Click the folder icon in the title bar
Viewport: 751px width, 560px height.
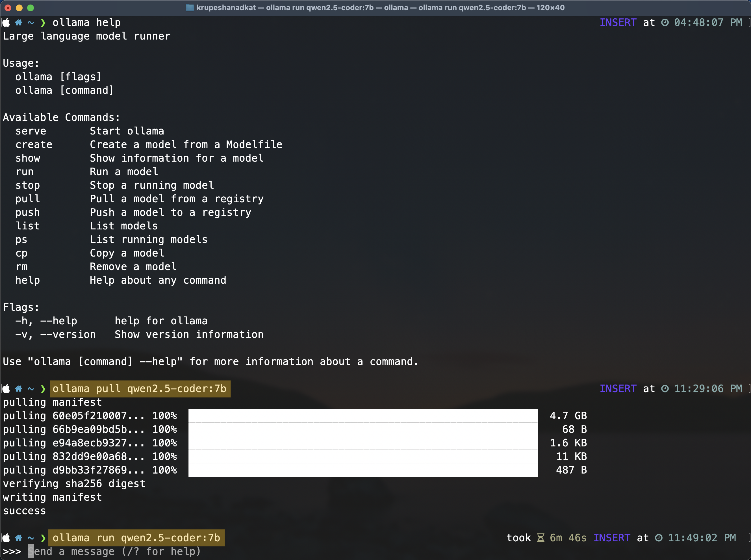[x=190, y=7]
